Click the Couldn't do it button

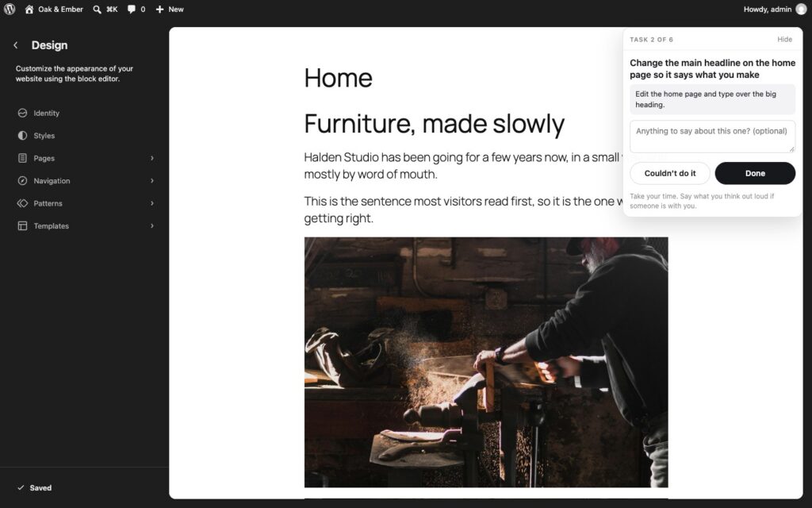click(x=669, y=173)
